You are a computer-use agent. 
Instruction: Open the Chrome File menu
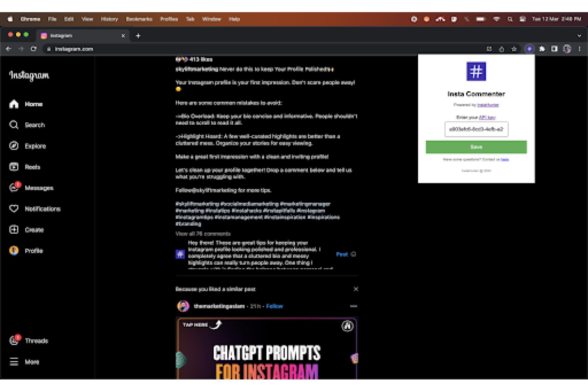[52, 19]
